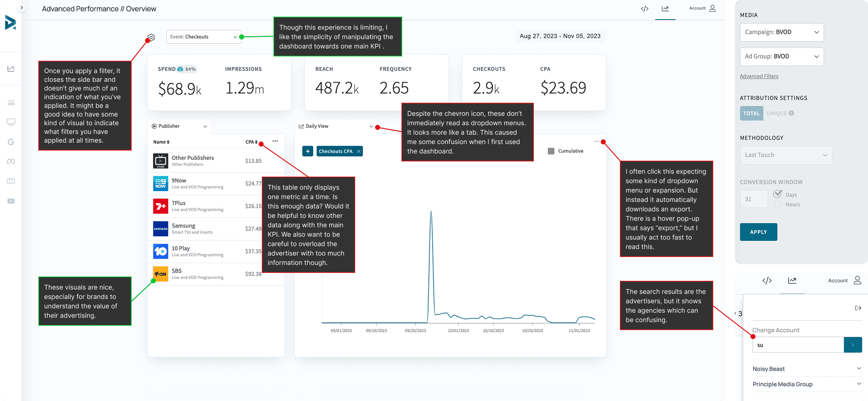868x401 pixels.
Task: Toggle the Cumulative checkbox
Action: (x=551, y=151)
